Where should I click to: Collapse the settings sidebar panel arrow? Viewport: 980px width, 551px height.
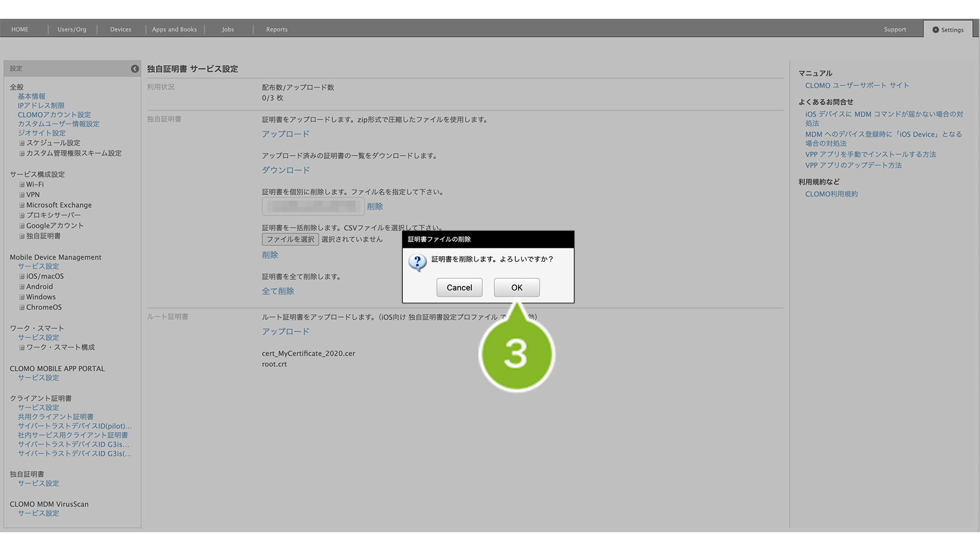134,68
